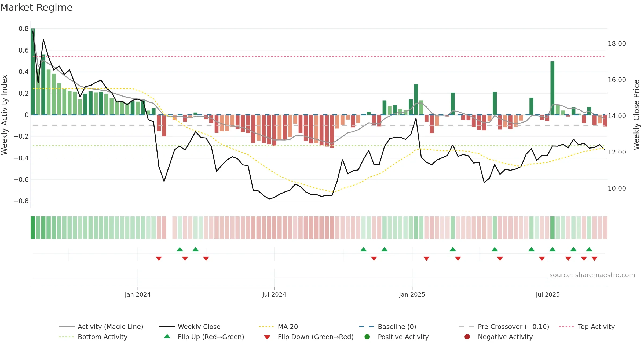This screenshot has width=644, height=362.
Task: Click the Top Activity legend entry
Action: (x=587, y=327)
